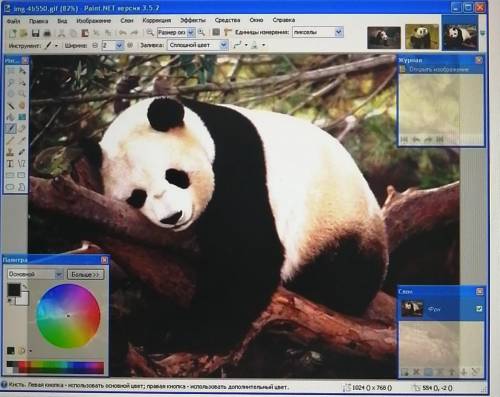Open the Заливка fill style dropdown
The image size is (500, 397).
coord(198,45)
